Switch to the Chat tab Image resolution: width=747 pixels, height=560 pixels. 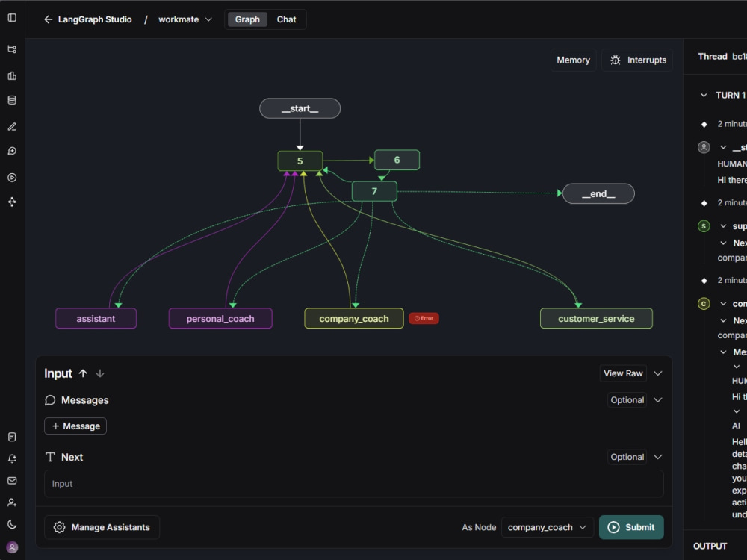click(x=286, y=19)
